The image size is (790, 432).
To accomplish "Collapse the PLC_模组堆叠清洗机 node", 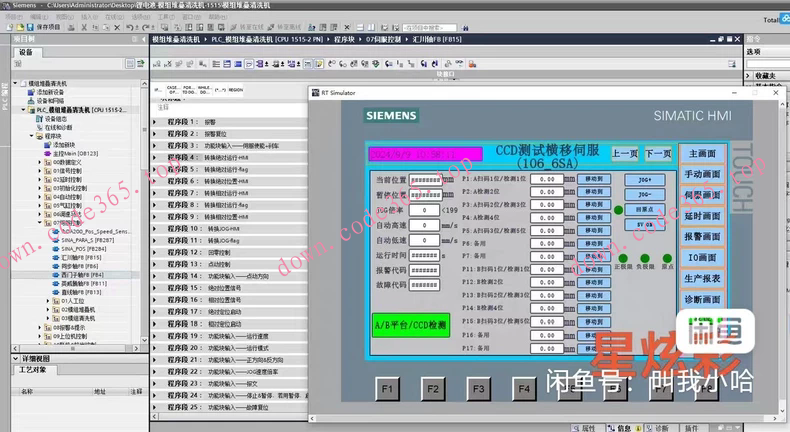I will click(23, 109).
